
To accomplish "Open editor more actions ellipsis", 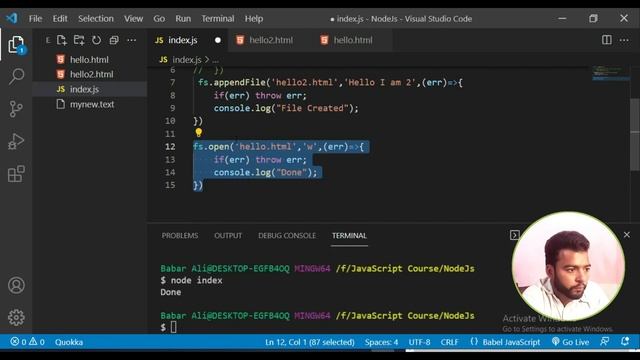I will 624,40.
